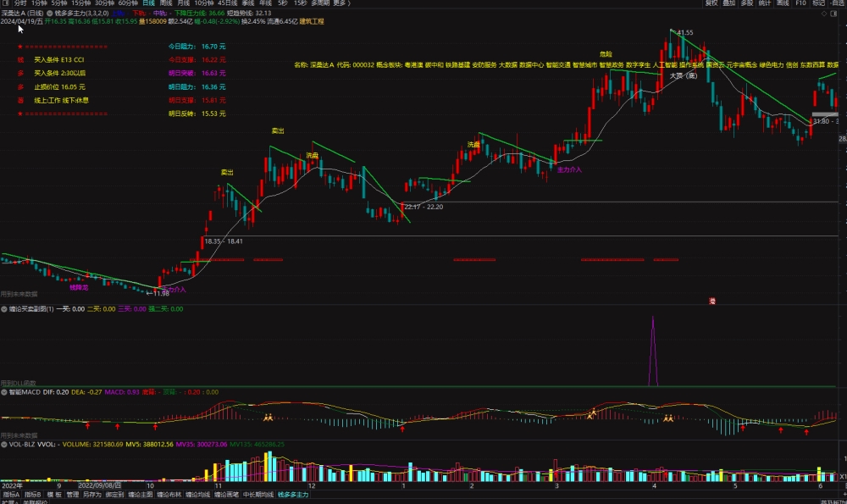Open the 多周期 multi-period view
The image size is (847, 504).
click(320, 3)
